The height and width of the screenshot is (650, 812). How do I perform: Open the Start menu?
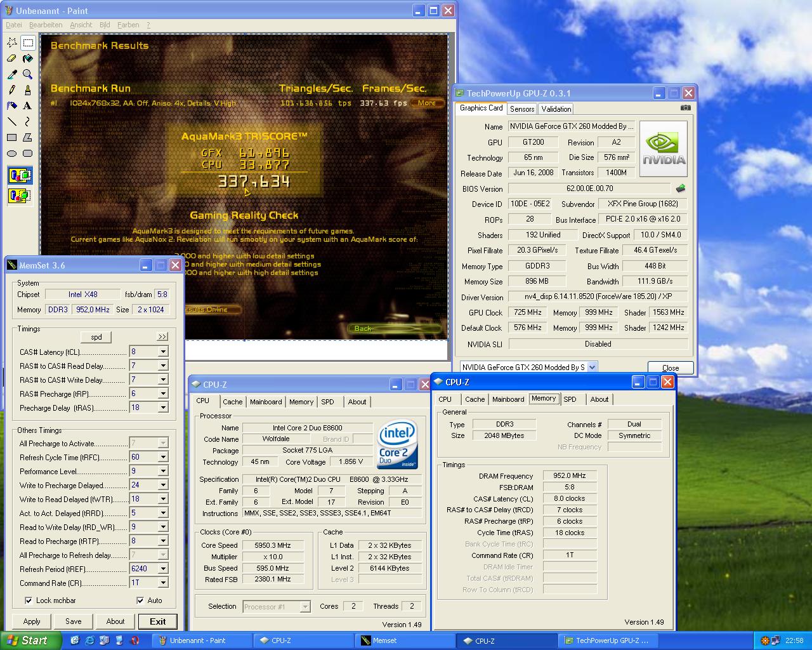pos(30,640)
